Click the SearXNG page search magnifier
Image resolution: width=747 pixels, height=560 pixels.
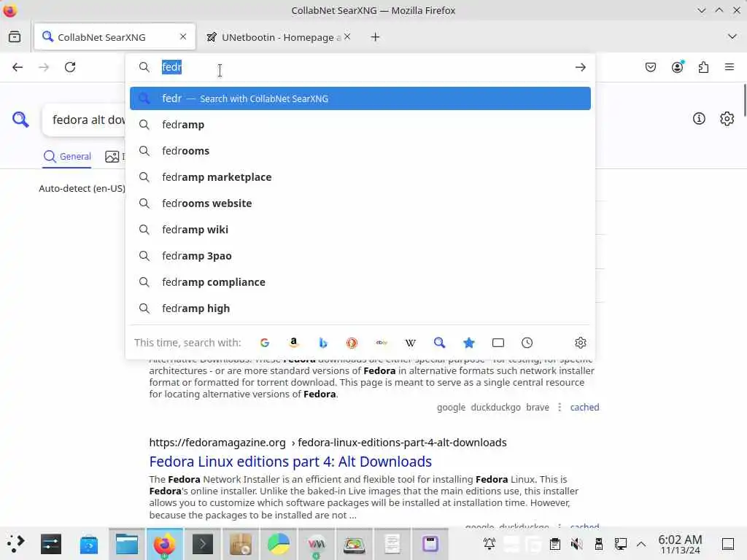click(x=20, y=120)
